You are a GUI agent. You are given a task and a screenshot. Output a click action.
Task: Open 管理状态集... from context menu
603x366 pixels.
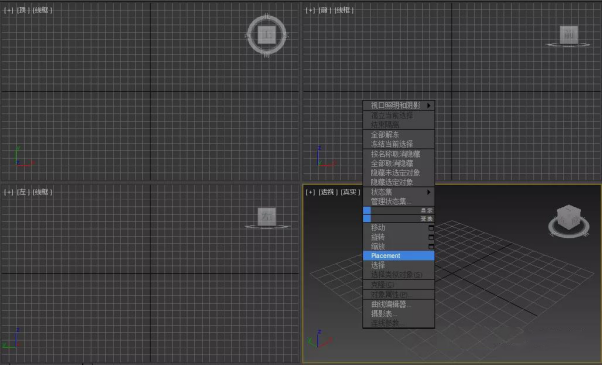point(399,201)
